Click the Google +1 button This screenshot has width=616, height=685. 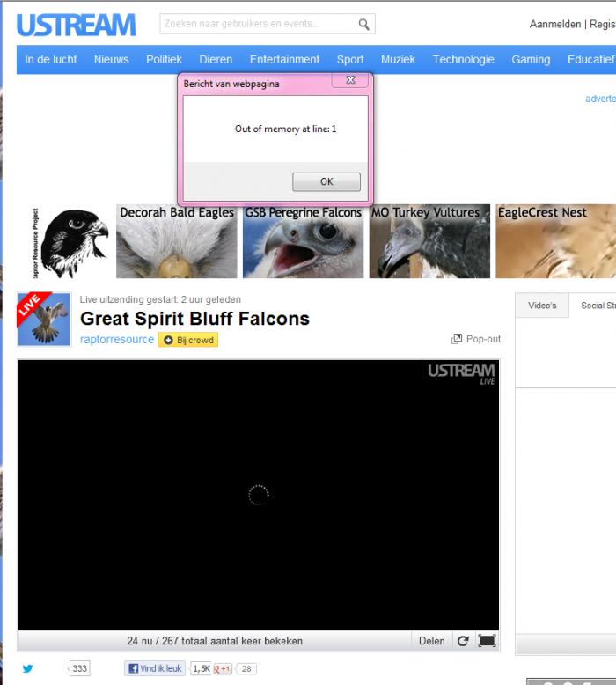(x=223, y=668)
